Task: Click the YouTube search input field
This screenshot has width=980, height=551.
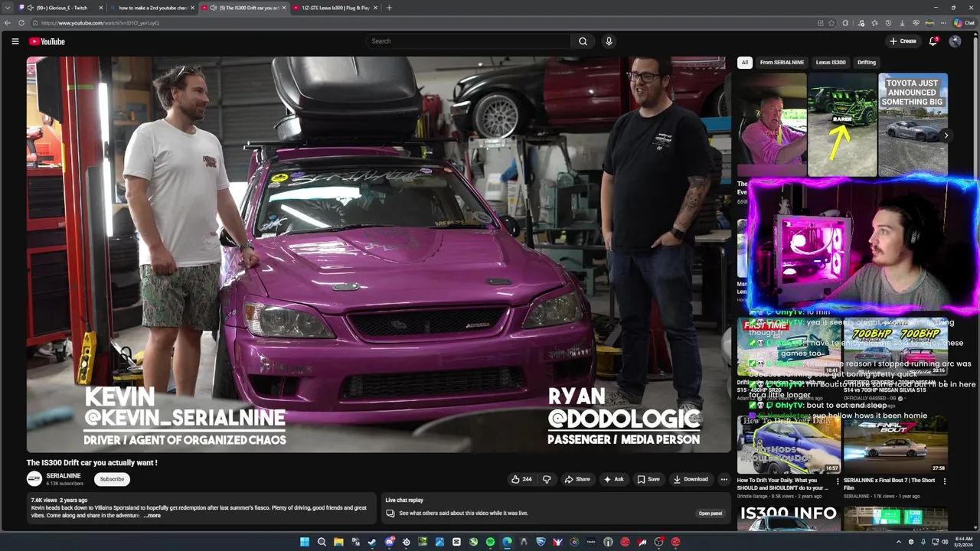Action: (468, 41)
